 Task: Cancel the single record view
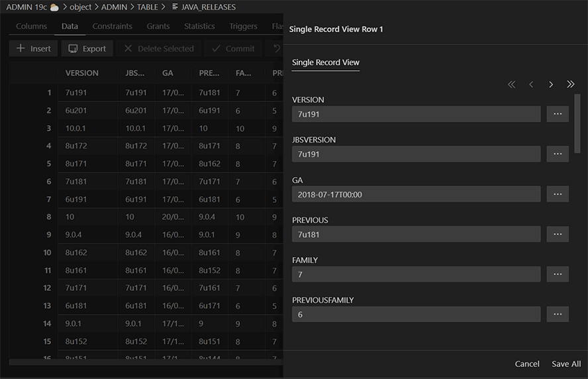pyautogui.click(x=527, y=364)
